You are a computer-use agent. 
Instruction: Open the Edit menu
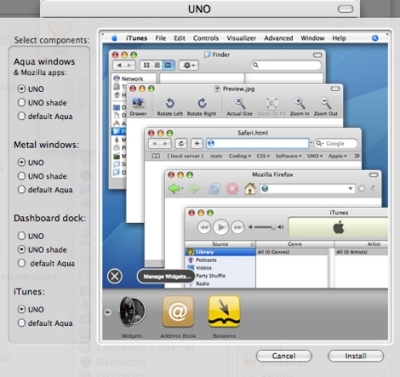179,38
